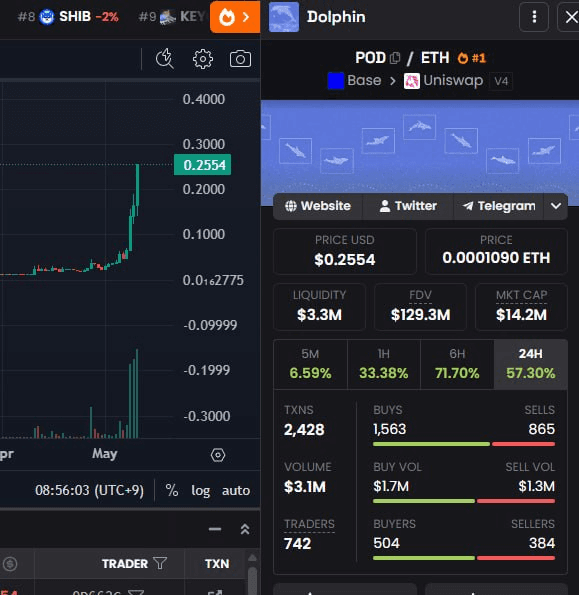
Task: Click the chart timezone settings hexagon icon
Action: tap(218, 455)
